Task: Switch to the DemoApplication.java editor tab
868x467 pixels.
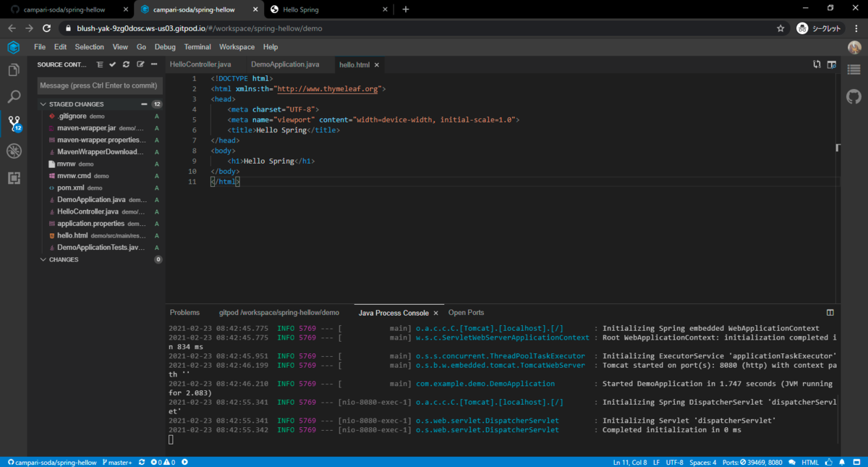Action: (x=285, y=64)
